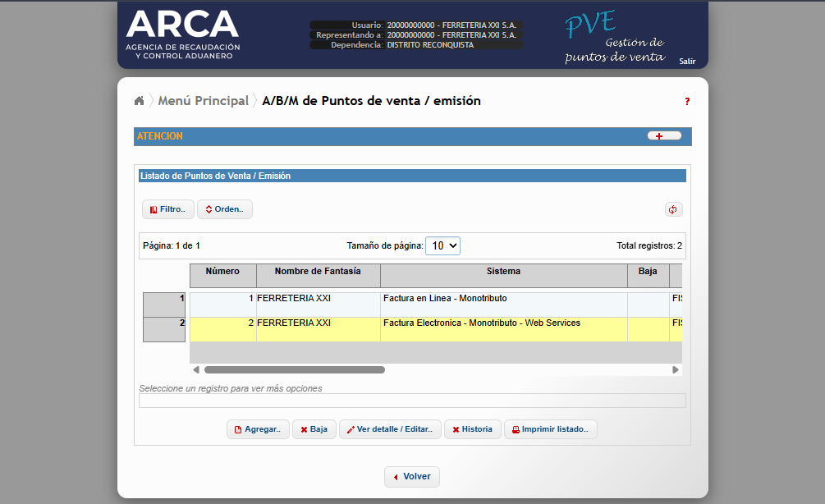Log out with the Salir link
Screen dimensions: 825x504
[687, 61]
